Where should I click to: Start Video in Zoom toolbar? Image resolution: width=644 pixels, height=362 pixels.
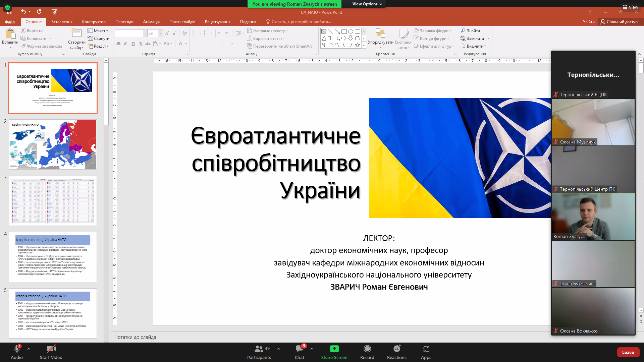pos(51,352)
